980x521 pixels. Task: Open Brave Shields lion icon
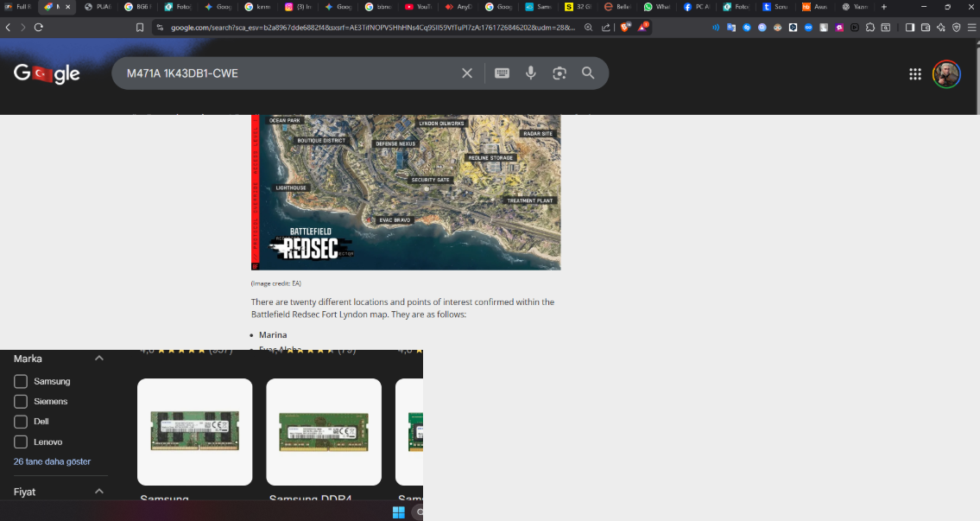click(625, 27)
